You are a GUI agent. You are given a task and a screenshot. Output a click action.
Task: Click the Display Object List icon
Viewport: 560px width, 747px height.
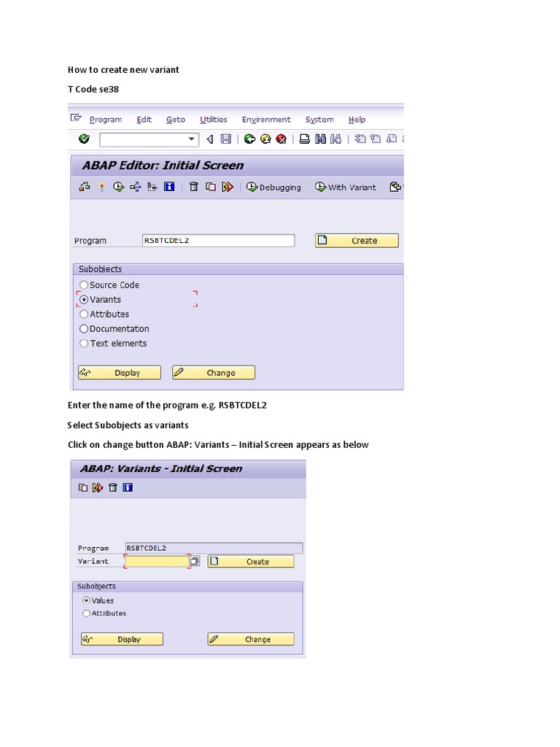coord(152,187)
